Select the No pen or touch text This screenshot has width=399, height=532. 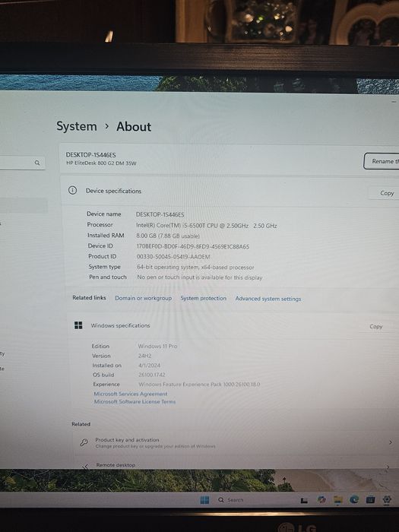click(x=199, y=277)
